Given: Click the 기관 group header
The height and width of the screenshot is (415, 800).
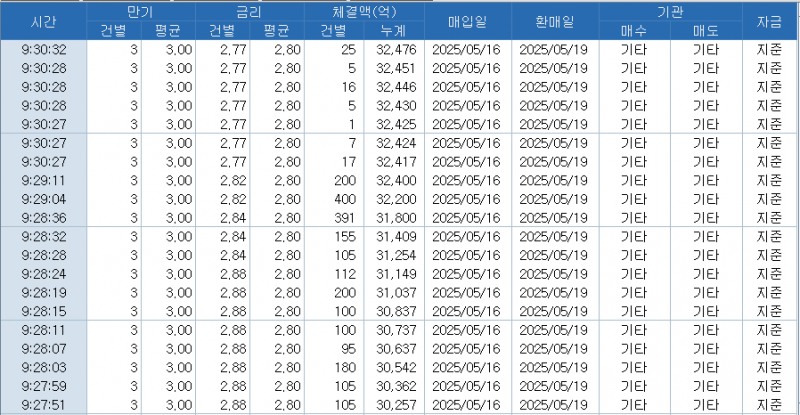Looking at the screenshot, I should [670, 12].
